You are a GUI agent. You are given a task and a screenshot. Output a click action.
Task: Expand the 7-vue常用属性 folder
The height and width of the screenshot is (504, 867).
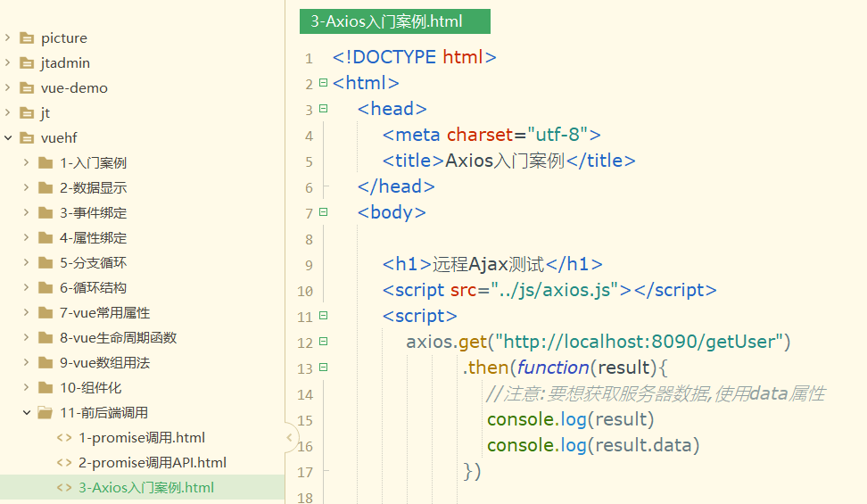26,312
